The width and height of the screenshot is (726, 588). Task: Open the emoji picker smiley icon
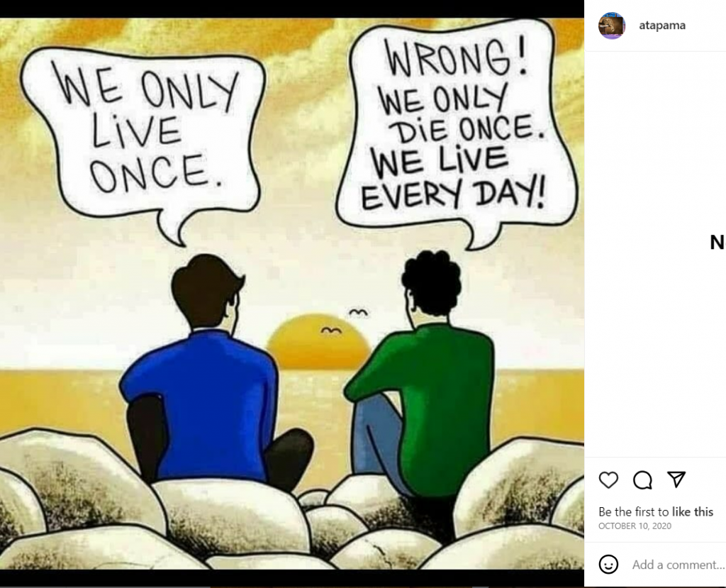point(608,565)
